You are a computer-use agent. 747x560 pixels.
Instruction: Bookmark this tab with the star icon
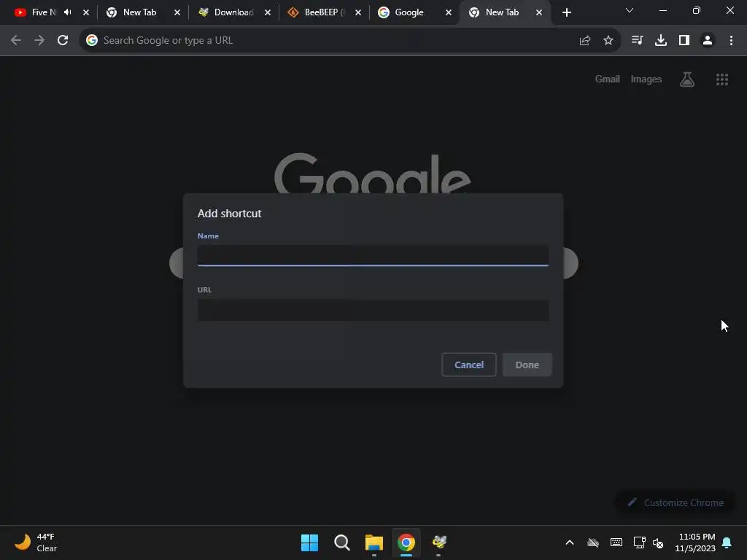pos(608,41)
